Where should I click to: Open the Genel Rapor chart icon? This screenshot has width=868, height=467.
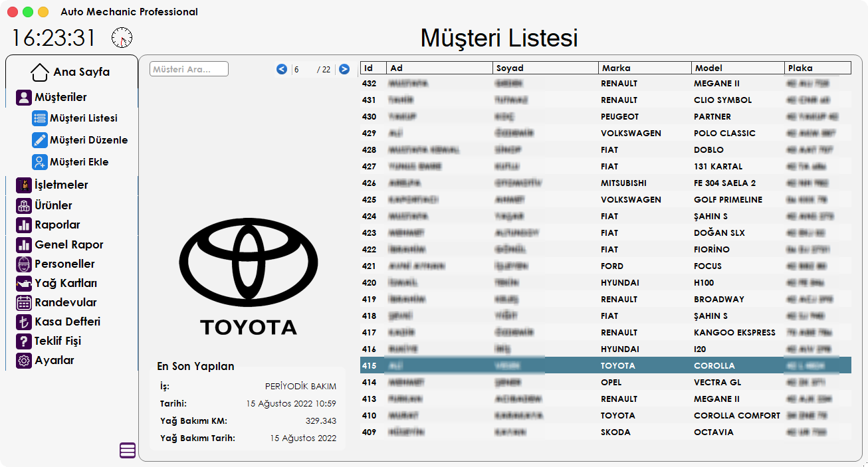coord(24,244)
